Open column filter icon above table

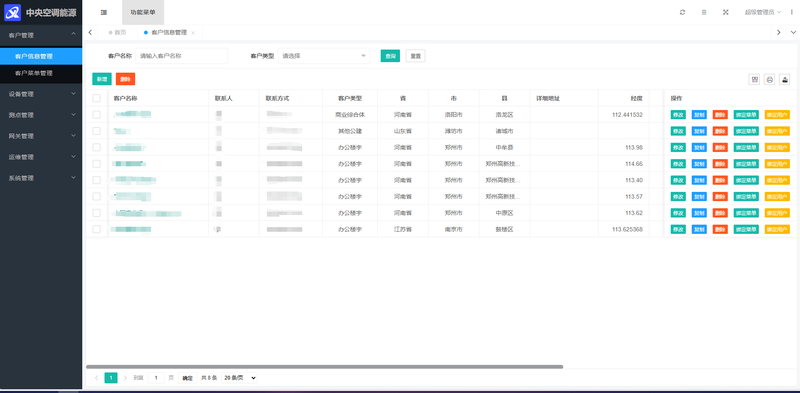pyautogui.click(x=754, y=79)
